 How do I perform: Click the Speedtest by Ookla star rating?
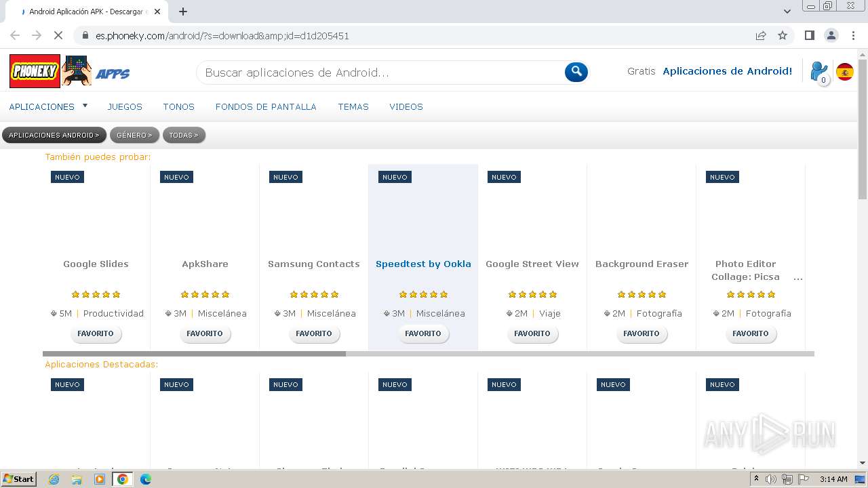click(x=423, y=294)
